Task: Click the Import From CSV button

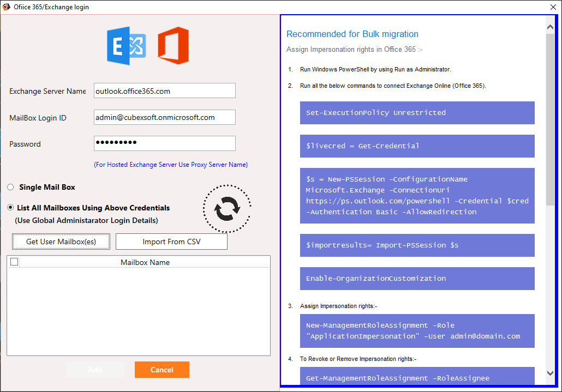Action: [171, 242]
